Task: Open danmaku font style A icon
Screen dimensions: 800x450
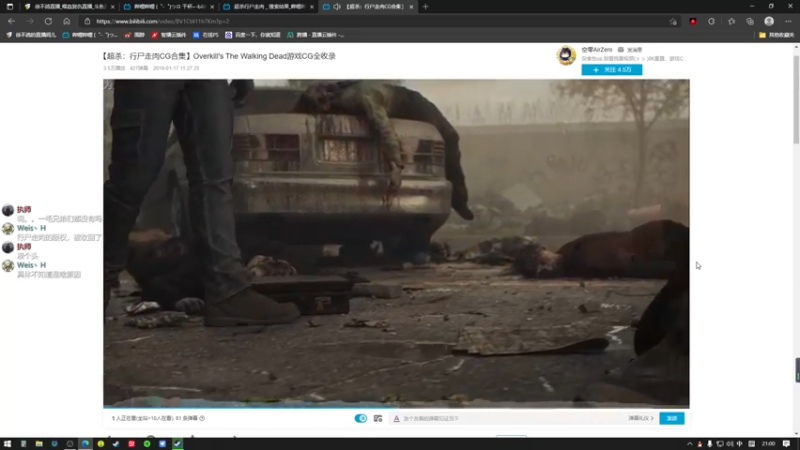Action: click(396, 418)
